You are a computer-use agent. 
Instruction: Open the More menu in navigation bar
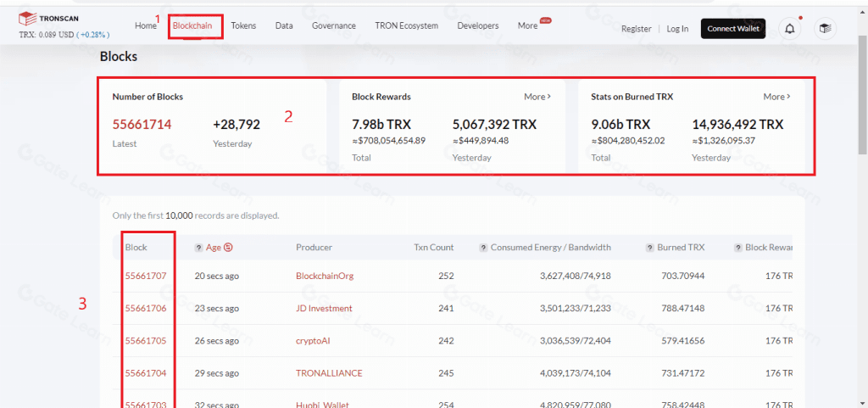528,26
